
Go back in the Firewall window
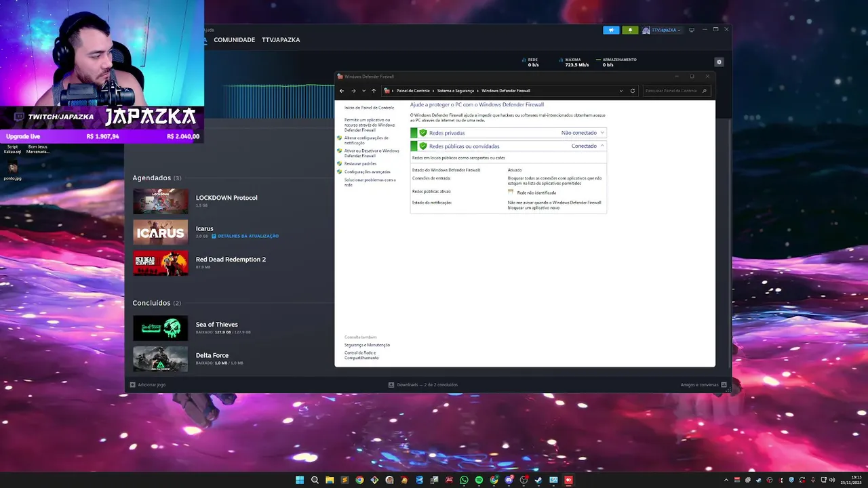342,91
